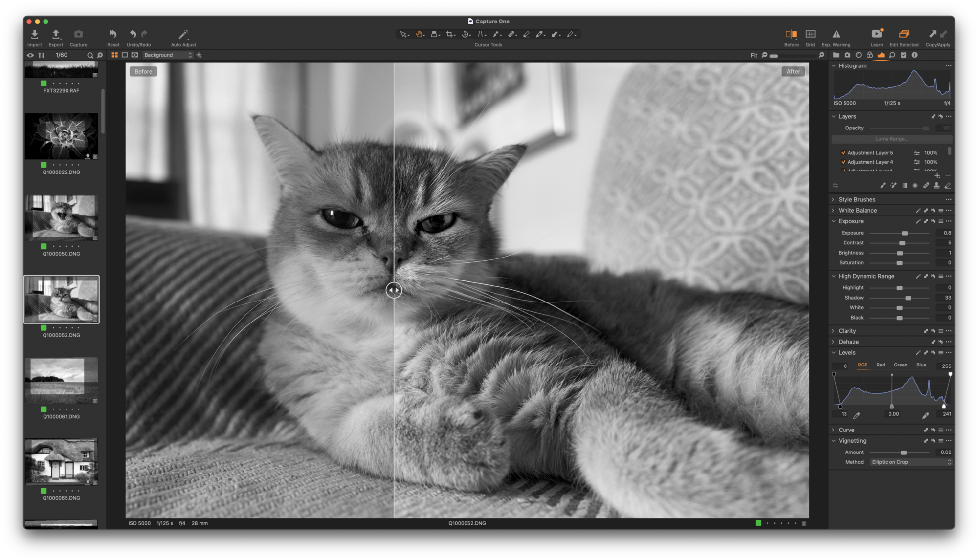Viewport: 978px width, 560px height.
Task: Reset adjustments with the Reset icon
Action: coord(113,34)
